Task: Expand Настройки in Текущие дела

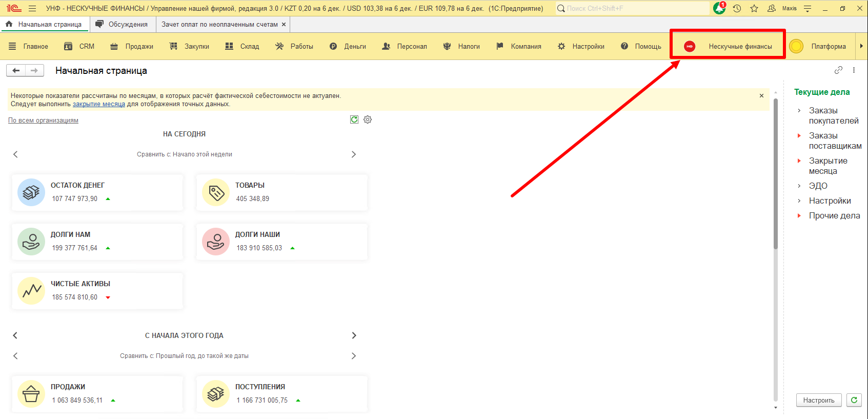Action: click(799, 201)
